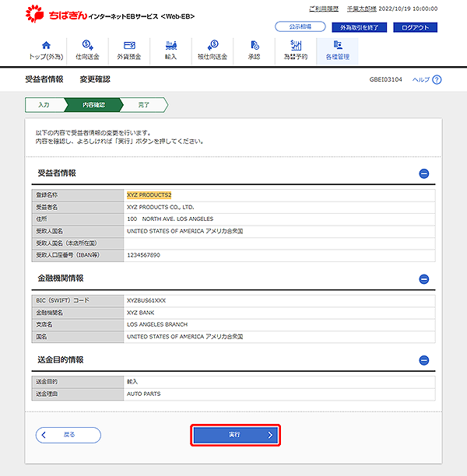
Task: Click the help question mark icon
Action: pos(437,79)
